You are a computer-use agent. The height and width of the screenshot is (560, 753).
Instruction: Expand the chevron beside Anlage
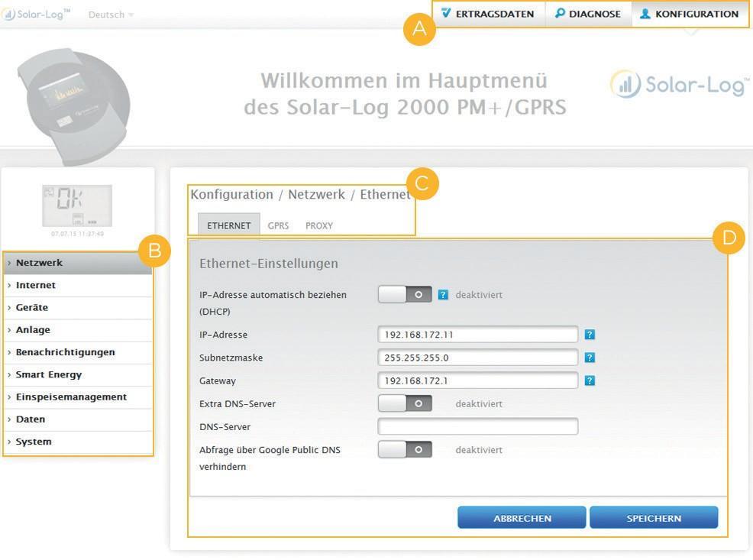pos(9,330)
